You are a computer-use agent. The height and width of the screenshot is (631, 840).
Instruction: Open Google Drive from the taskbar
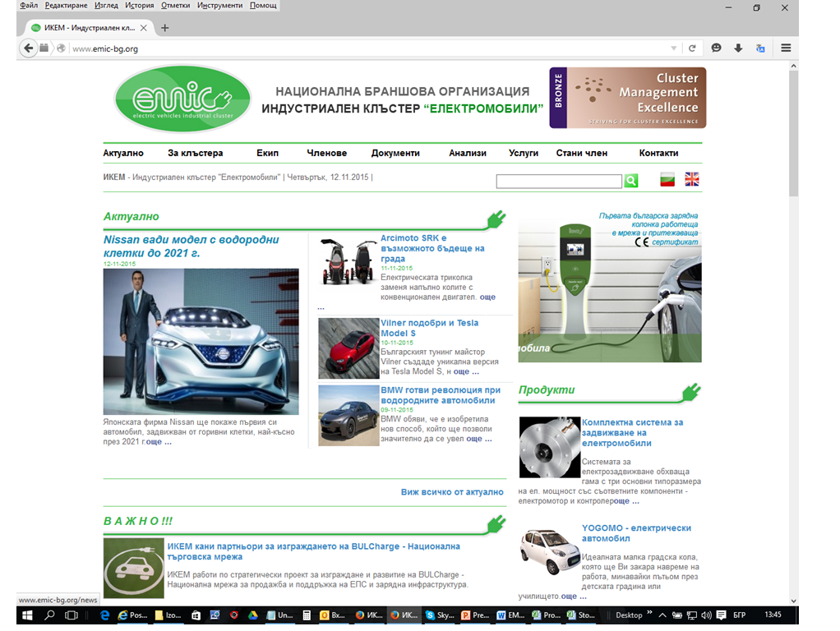click(253, 615)
